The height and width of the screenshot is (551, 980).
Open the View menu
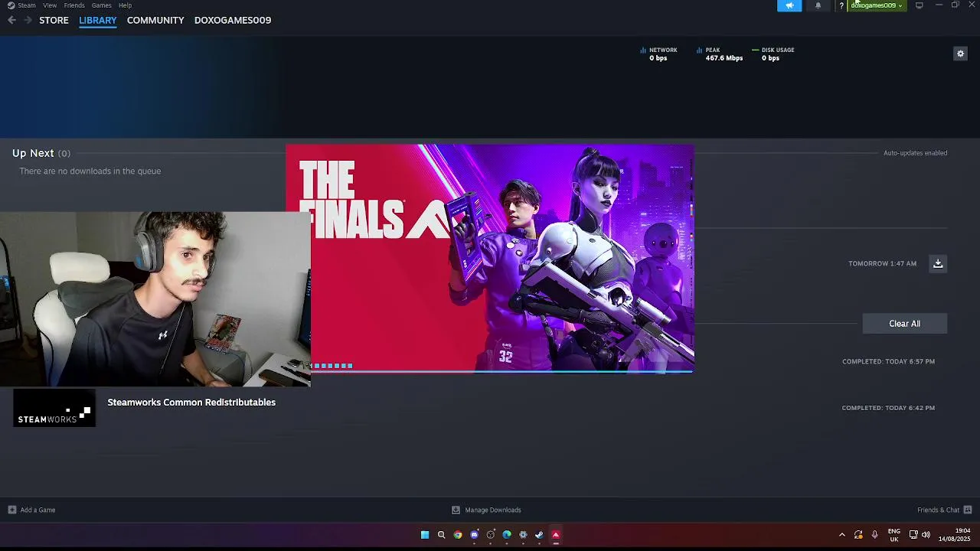click(x=50, y=5)
